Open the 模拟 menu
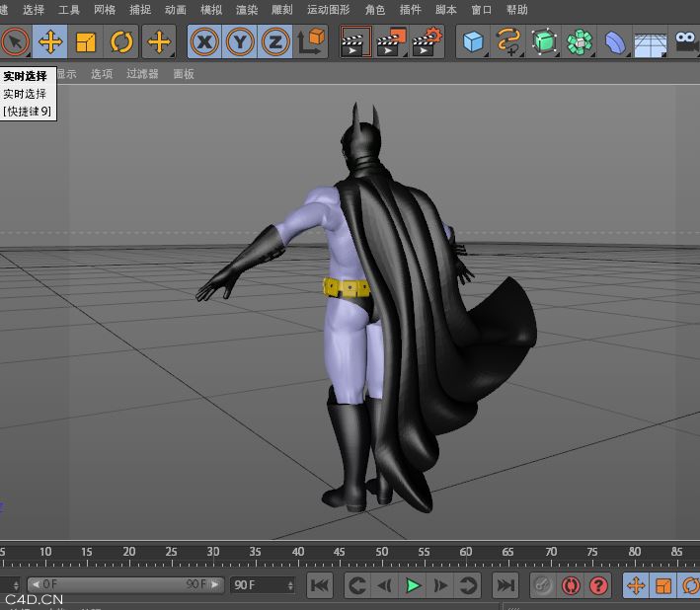Screen dimensions: 700x610 pyautogui.click(x=211, y=10)
